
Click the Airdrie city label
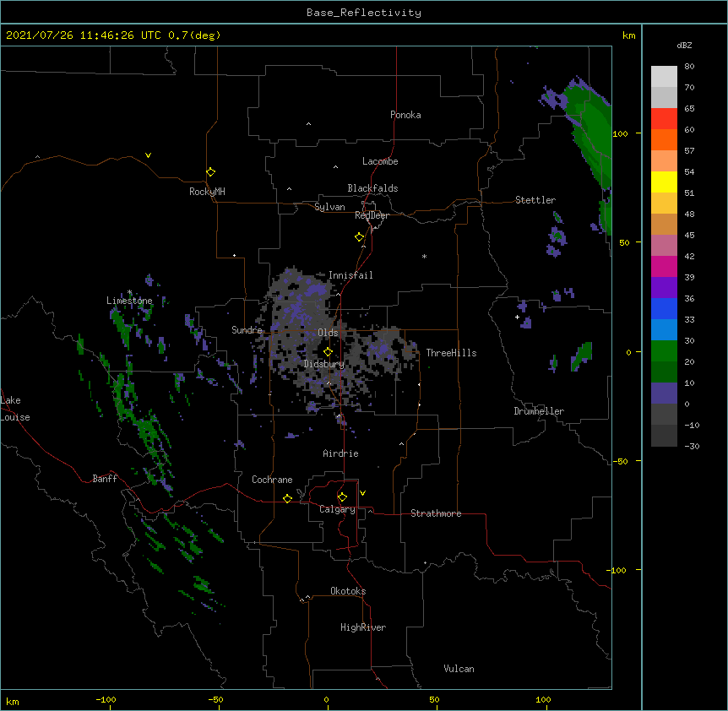point(340,453)
